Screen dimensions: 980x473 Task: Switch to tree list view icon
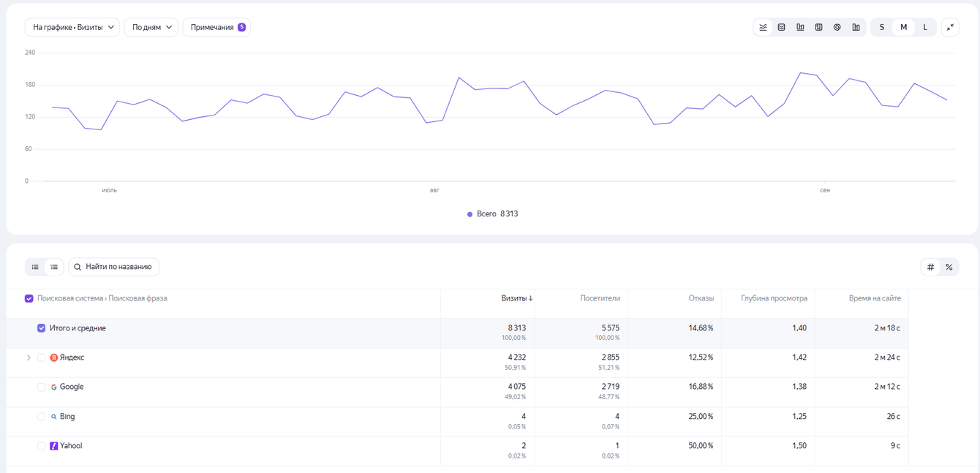pos(54,267)
